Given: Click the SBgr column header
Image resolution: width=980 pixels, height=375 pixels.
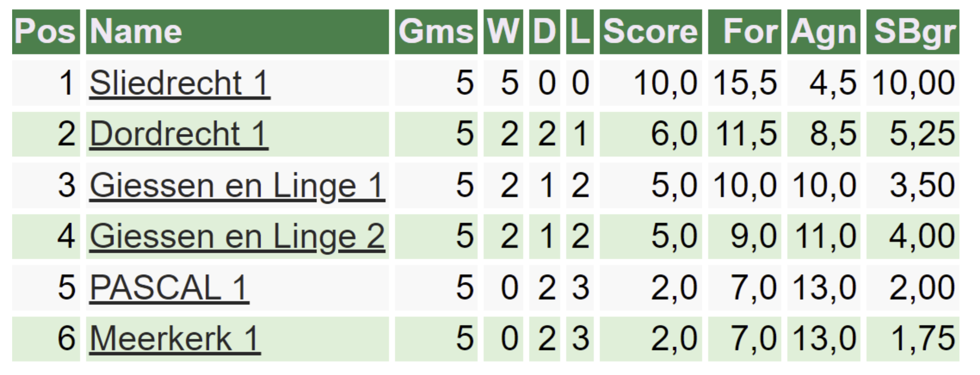Looking at the screenshot, I should pyautogui.click(x=913, y=32).
